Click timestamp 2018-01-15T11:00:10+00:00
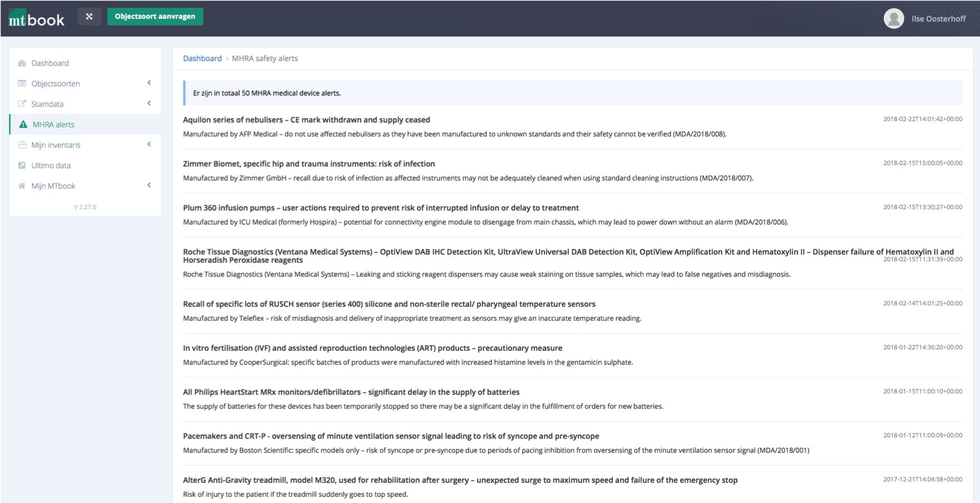Image resolution: width=980 pixels, height=503 pixels. 923,391
